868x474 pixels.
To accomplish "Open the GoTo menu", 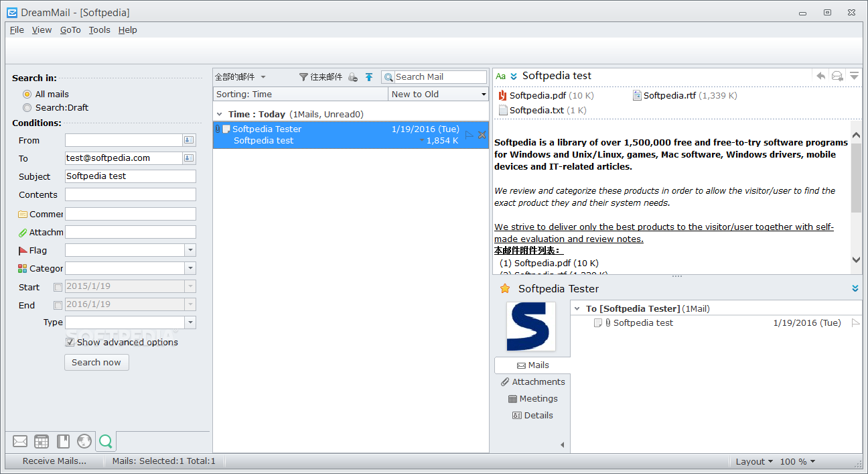I will (x=70, y=29).
